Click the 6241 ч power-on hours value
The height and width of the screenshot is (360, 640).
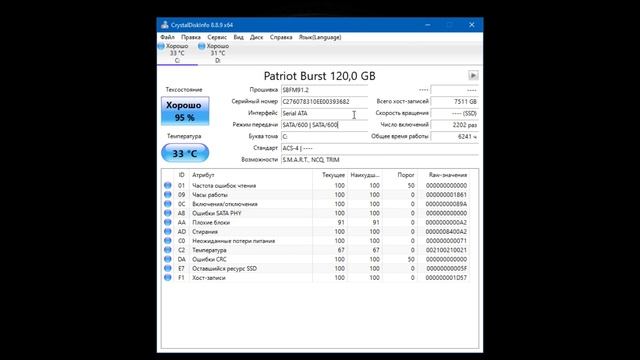[x=454, y=136]
